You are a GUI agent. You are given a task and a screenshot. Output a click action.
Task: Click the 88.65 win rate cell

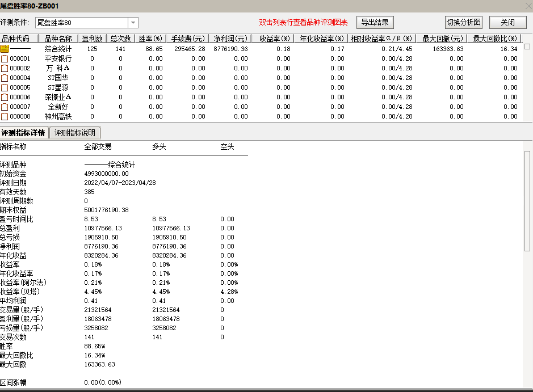(x=154, y=49)
